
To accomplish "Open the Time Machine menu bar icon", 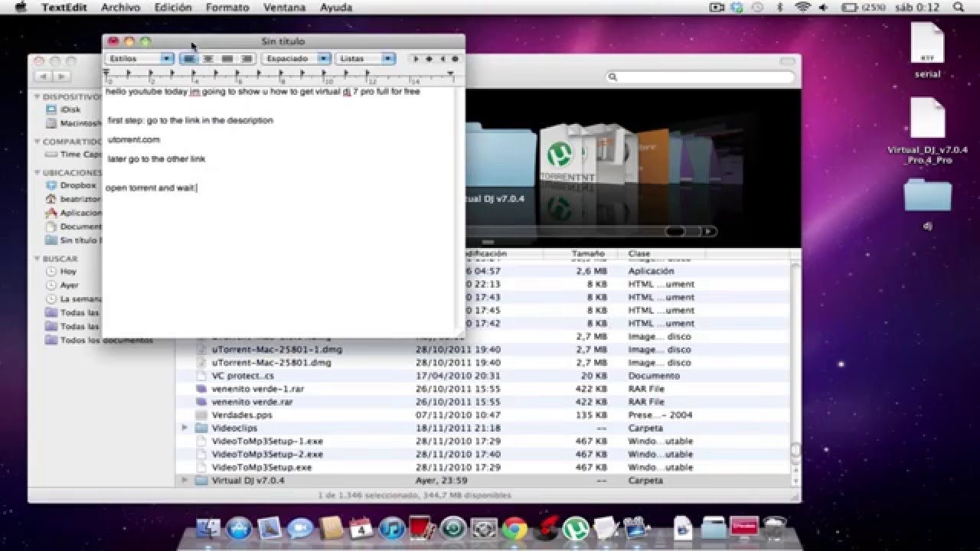I will [x=756, y=7].
